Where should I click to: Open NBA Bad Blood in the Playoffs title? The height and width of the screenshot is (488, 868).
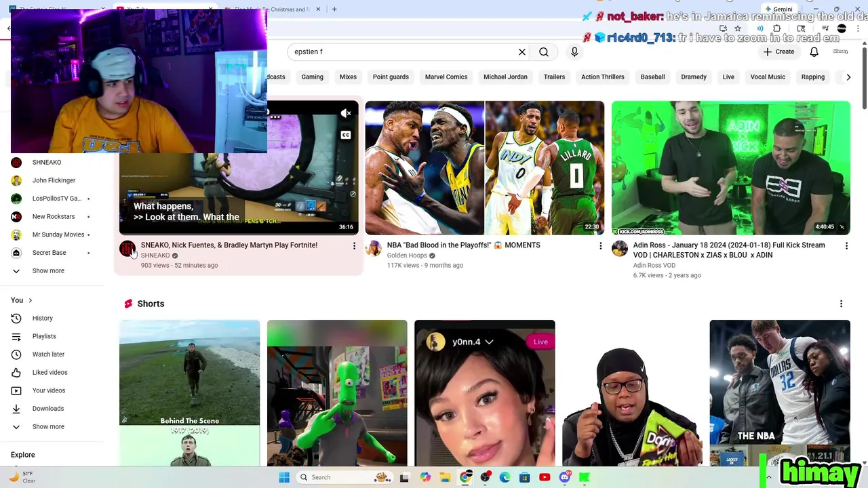(464, 245)
